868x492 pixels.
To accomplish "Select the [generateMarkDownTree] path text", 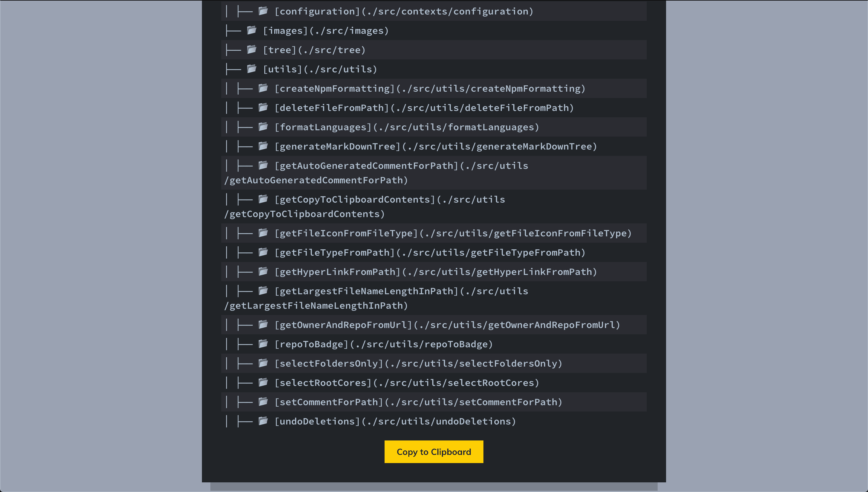I will [436, 146].
